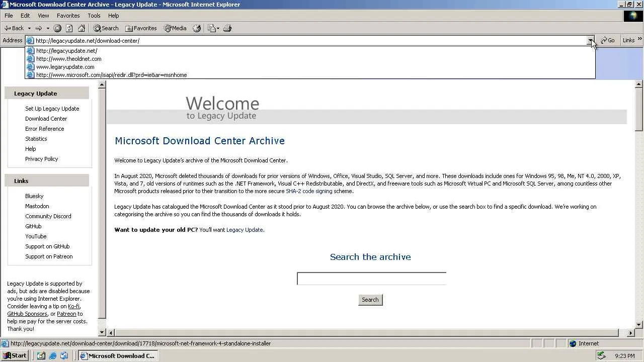Focus the Search the archive text box
644x362 pixels.
tap(371, 279)
